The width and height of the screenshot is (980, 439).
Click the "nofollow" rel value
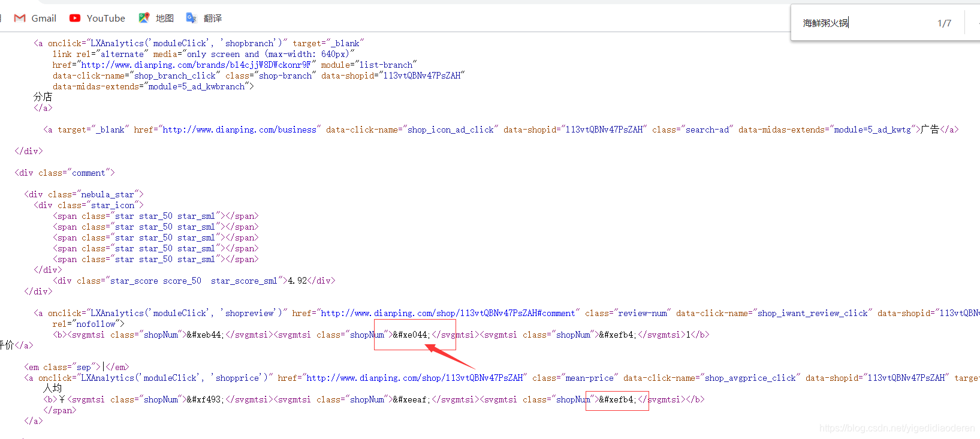pos(96,324)
